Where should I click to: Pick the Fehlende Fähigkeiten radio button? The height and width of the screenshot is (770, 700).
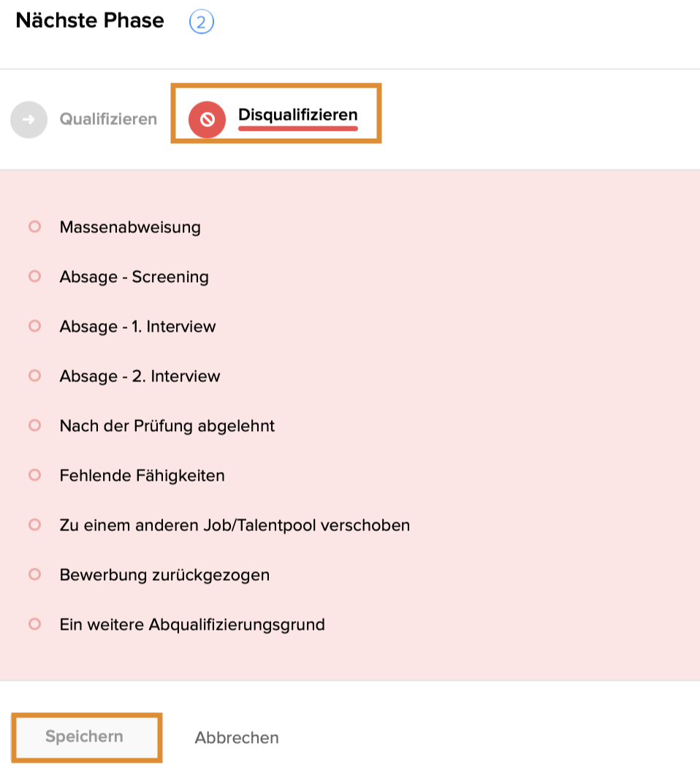34,476
